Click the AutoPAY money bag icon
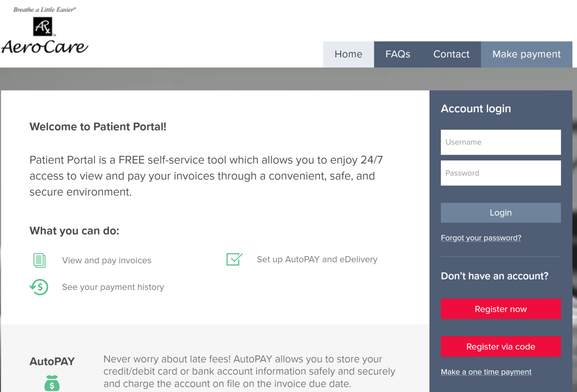This screenshot has height=392, width=577. pyautogui.click(x=52, y=383)
